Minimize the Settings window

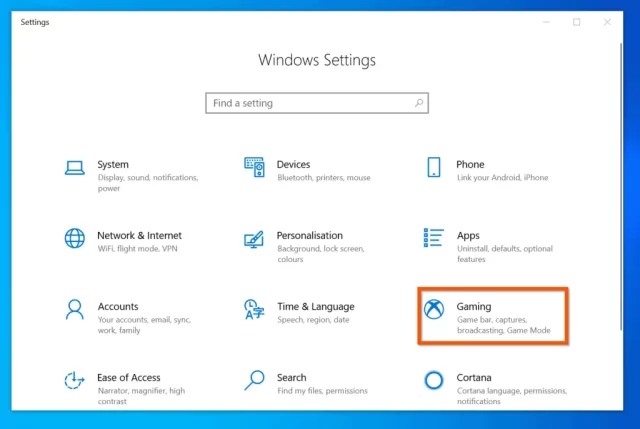tap(546, 22)
